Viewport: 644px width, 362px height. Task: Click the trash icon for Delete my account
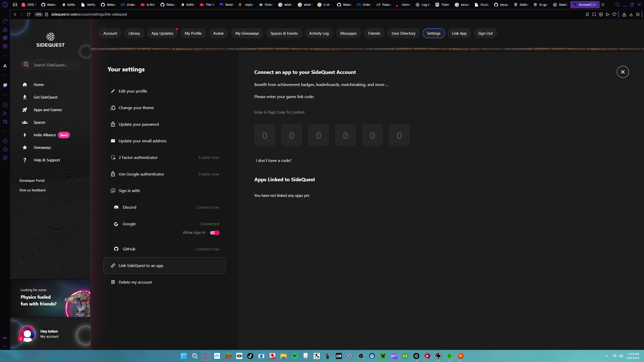113,282
